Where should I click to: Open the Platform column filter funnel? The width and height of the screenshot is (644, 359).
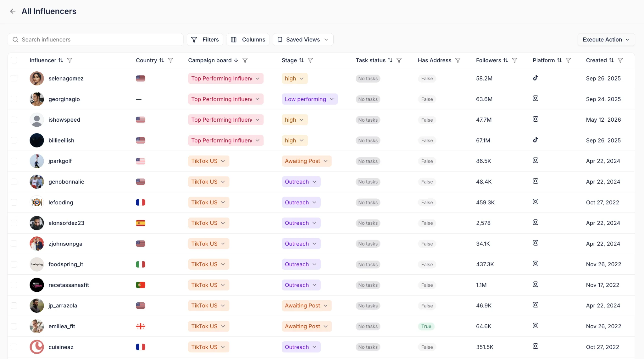pos(568,60)
